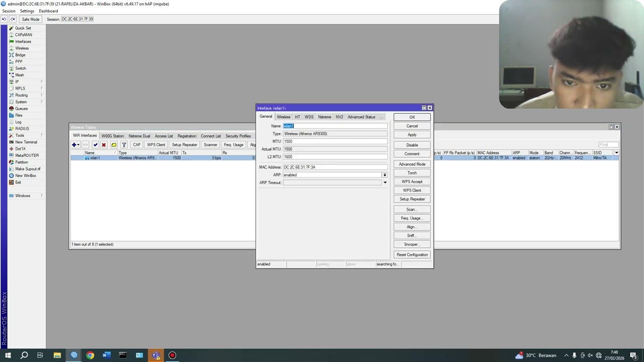Screen dimensions: 644x362
Task: Open the Settings menu
Action: click(x=27, y=11)
